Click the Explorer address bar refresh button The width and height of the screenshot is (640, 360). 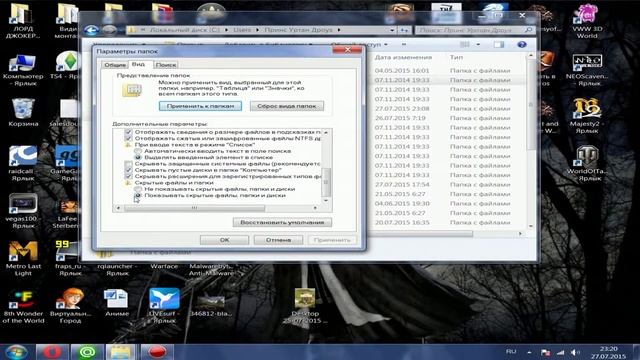point(404,30)
